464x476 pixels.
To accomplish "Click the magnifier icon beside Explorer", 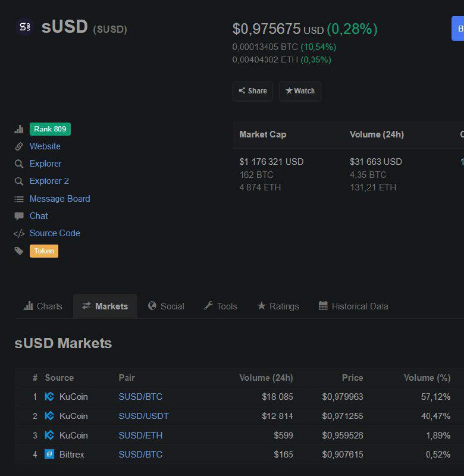I will pyautogui.click(x=19, y=164).
